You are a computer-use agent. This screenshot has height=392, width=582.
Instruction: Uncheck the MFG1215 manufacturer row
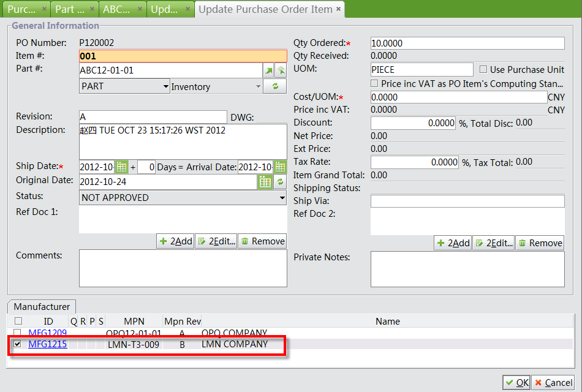(17, 344)
